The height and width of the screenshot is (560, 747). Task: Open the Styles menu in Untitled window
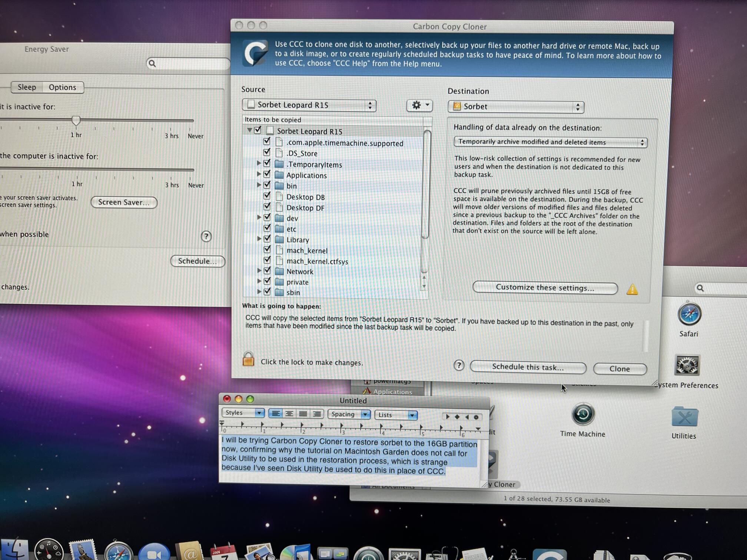tap(243, 413)
